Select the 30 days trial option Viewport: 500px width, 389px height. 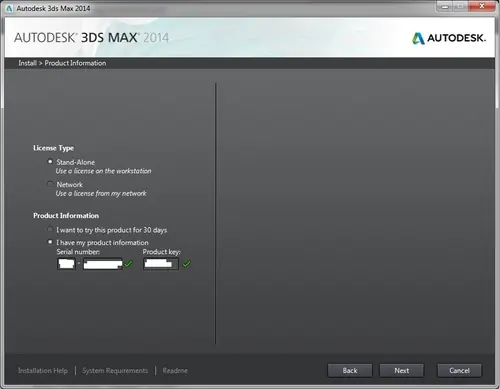50,229
